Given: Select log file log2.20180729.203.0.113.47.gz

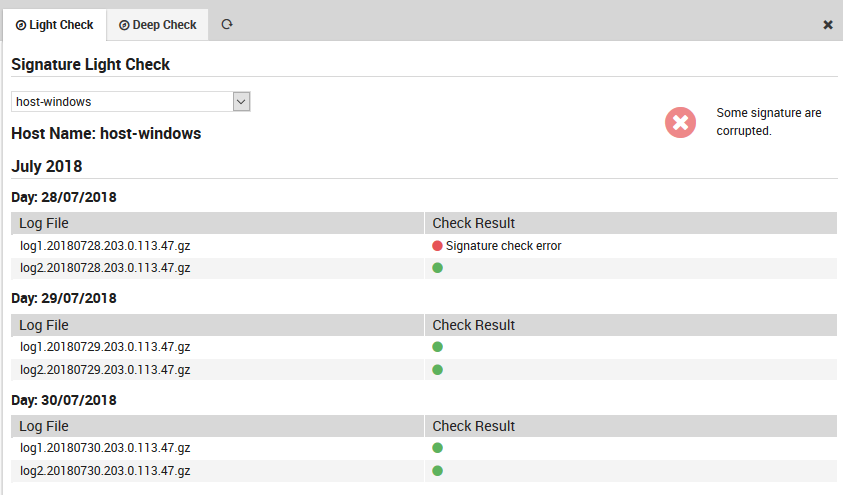Looking at the screenshot, I should pyautogui.click(x=105, y=369).
